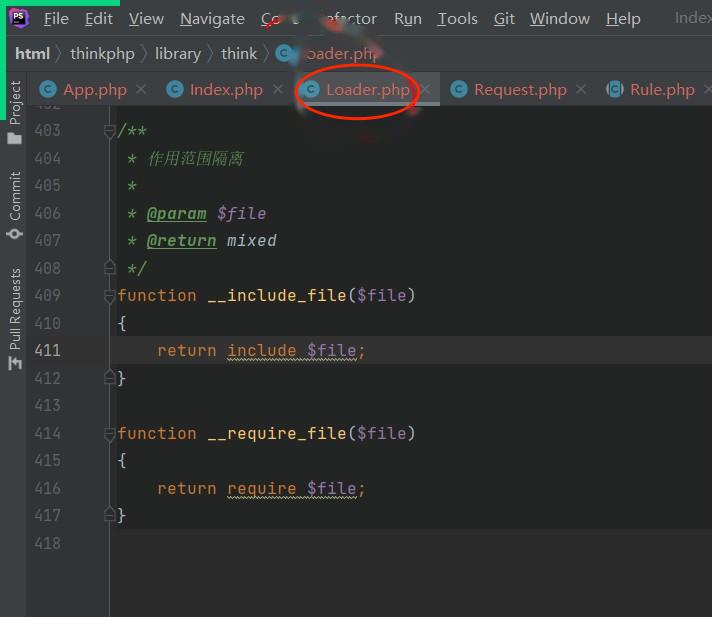Open the Run menu

click(408, 19)
